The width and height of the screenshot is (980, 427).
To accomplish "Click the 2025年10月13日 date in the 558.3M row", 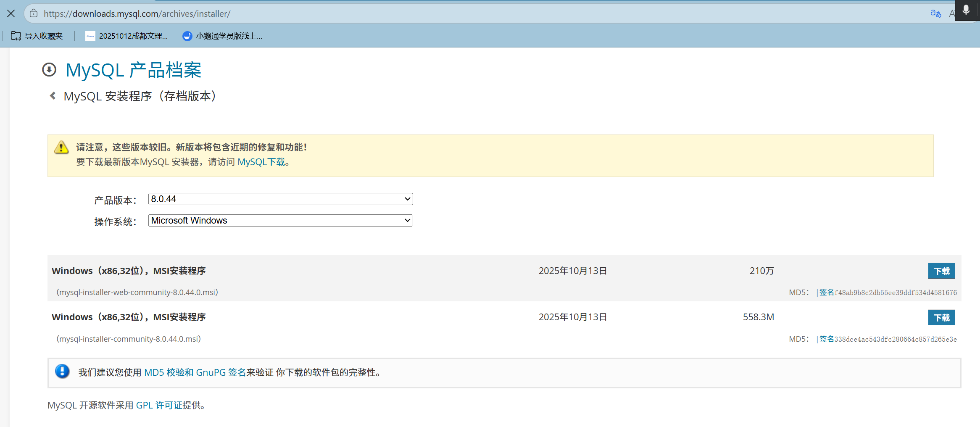I will pos(573,317).
